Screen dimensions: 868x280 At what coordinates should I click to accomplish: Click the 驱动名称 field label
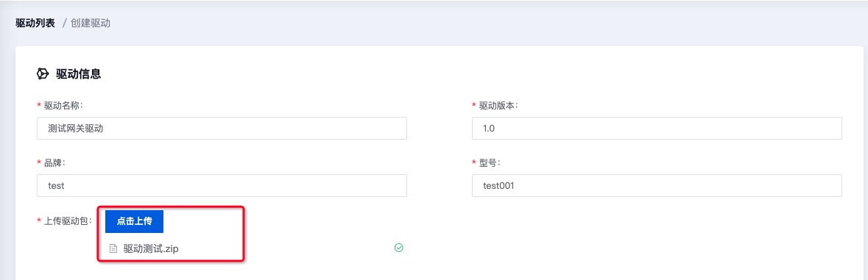coord(63,105)
